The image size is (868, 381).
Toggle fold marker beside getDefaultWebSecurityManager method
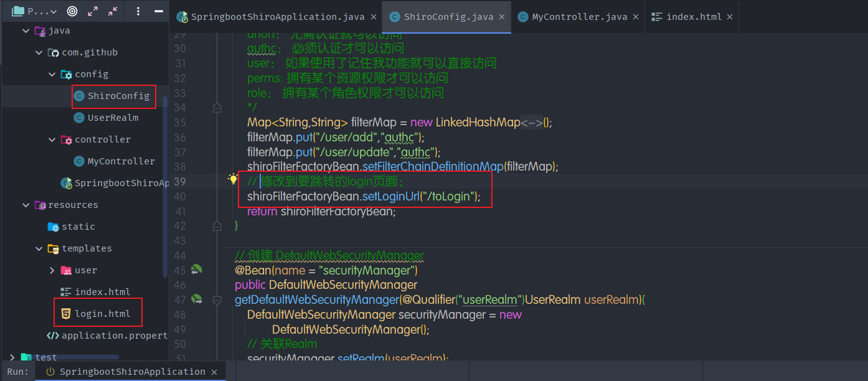(217, 299)
